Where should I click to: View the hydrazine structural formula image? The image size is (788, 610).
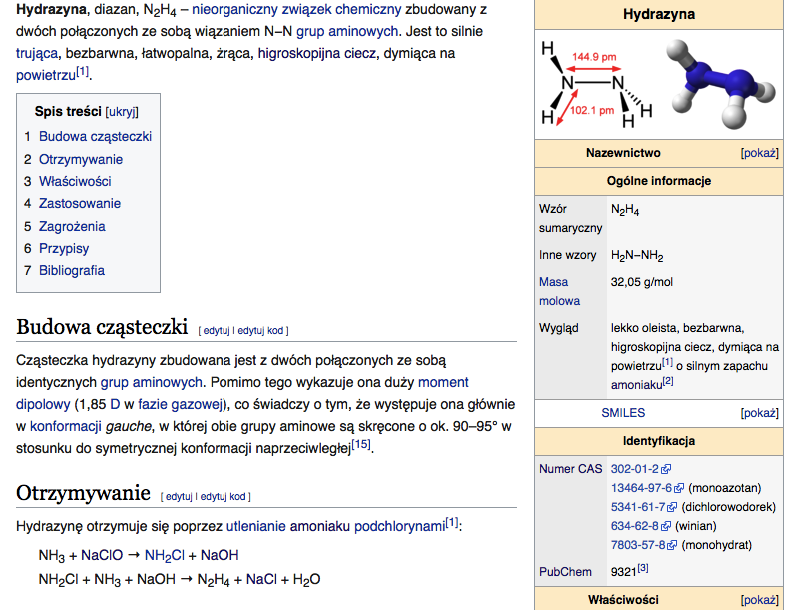597,84
